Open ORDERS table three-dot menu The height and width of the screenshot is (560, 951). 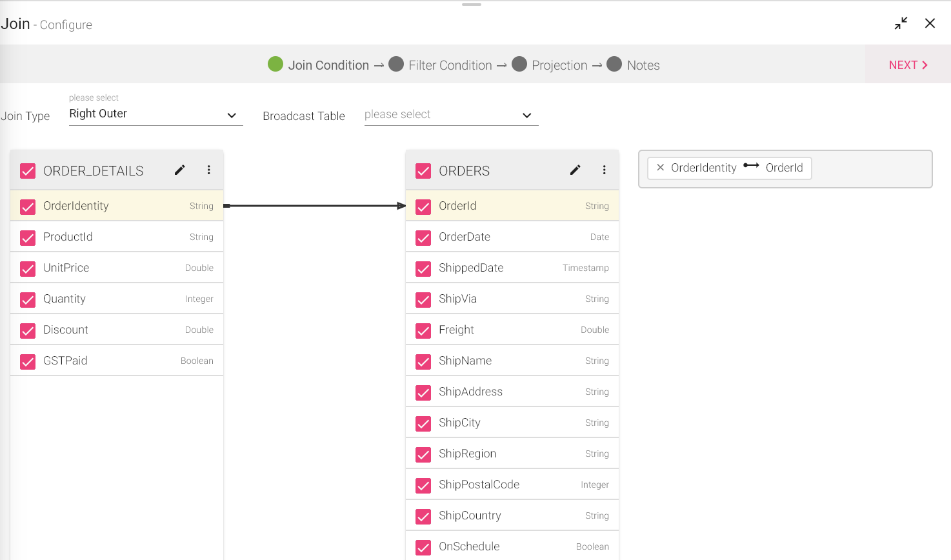(604, 170)
